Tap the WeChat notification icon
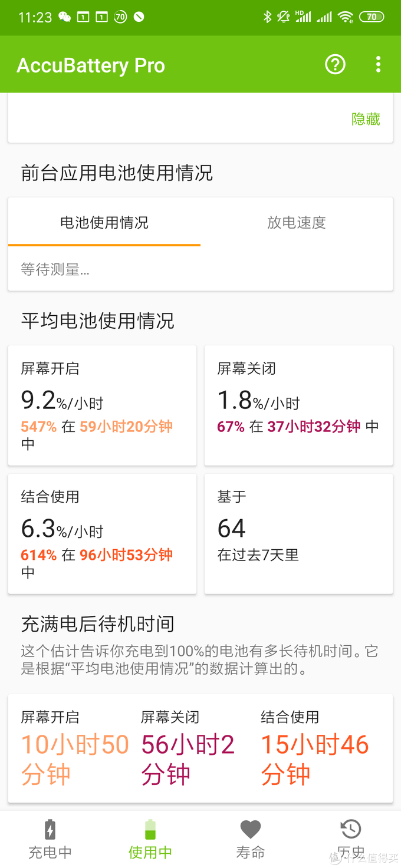Image resolution: width=401 pixels, height=868 pixels. 65,17
